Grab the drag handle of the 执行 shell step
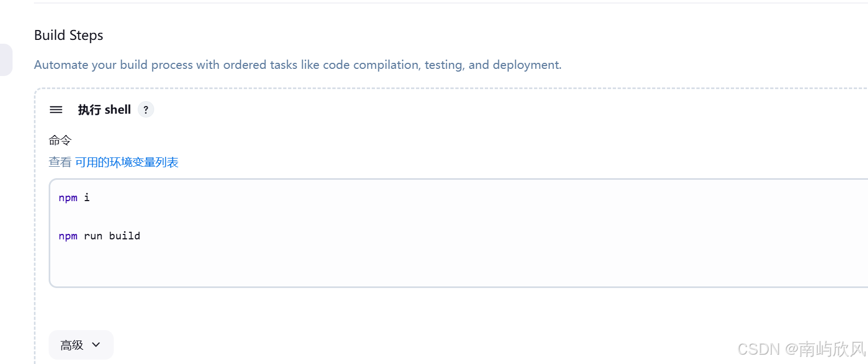Image resolution: width=868 pixels, height=364 pixels. (56, 110)
